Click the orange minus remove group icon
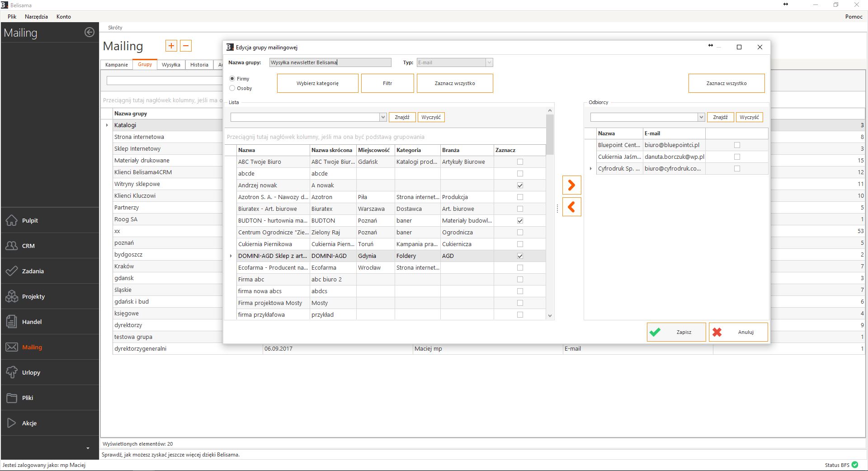 coord(186,46)
